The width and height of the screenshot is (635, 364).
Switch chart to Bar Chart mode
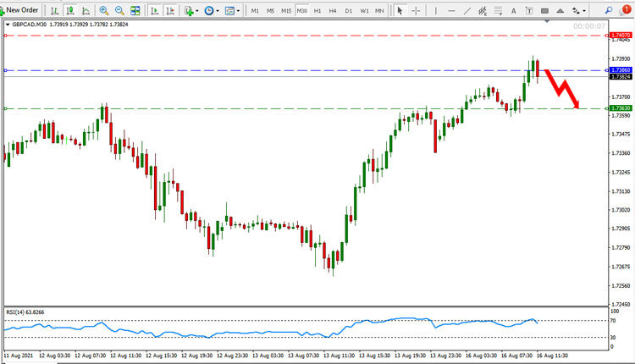(x=54, y=11)
